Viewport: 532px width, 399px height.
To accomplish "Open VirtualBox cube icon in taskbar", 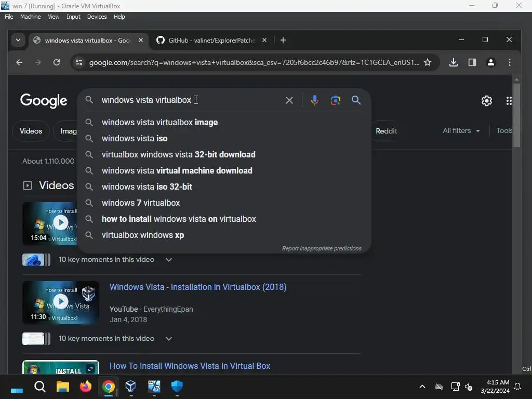I will point(131,387).
